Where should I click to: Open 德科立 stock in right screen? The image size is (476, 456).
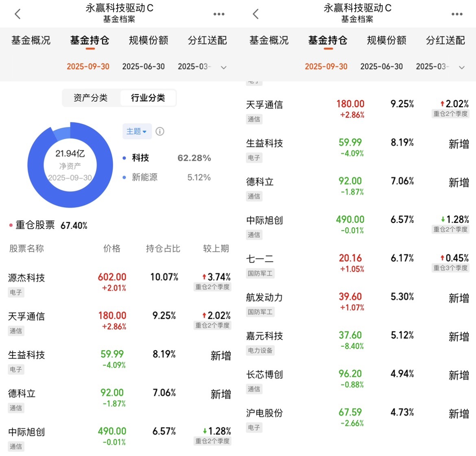click(357, 189)
